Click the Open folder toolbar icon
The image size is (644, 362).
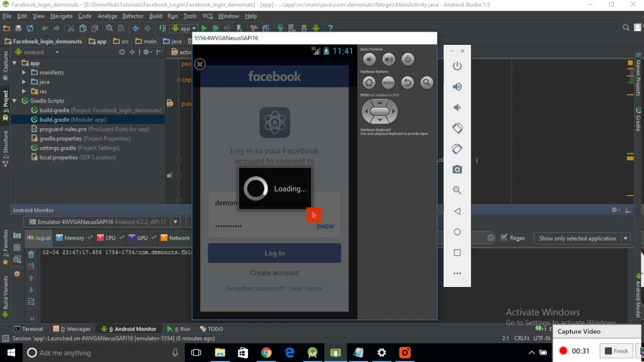pyautogui.click(x=7, y=28)
